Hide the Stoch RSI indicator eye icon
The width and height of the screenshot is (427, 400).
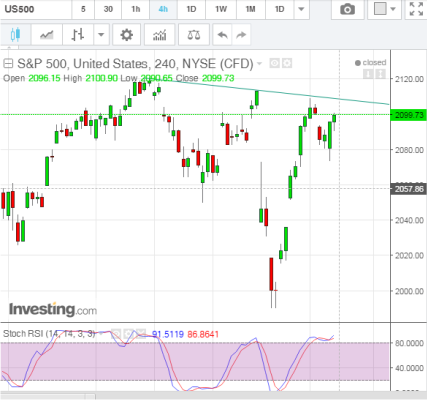[116, 333]
